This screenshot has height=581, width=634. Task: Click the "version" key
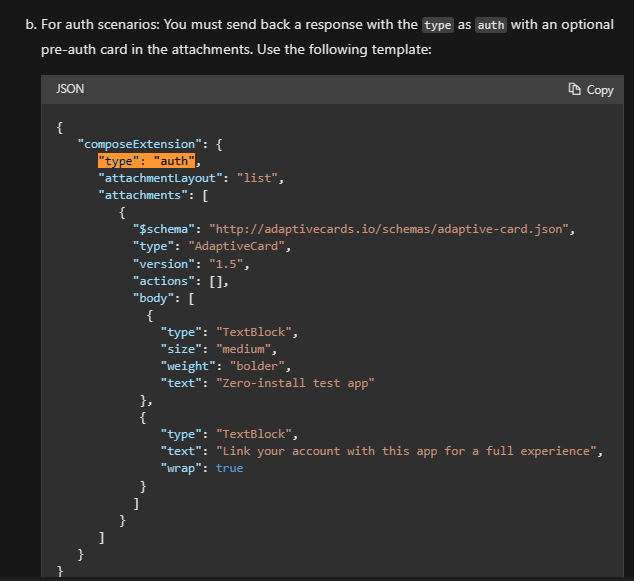pyautogui.click(x=164, y=264)
